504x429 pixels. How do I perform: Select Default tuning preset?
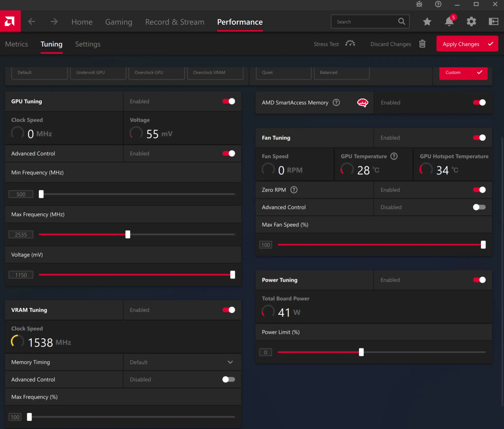tap(39, 73)
